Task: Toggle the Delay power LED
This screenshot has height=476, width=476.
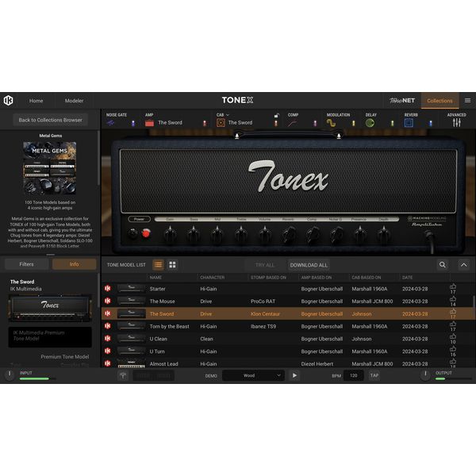Action: click(392, 123)
